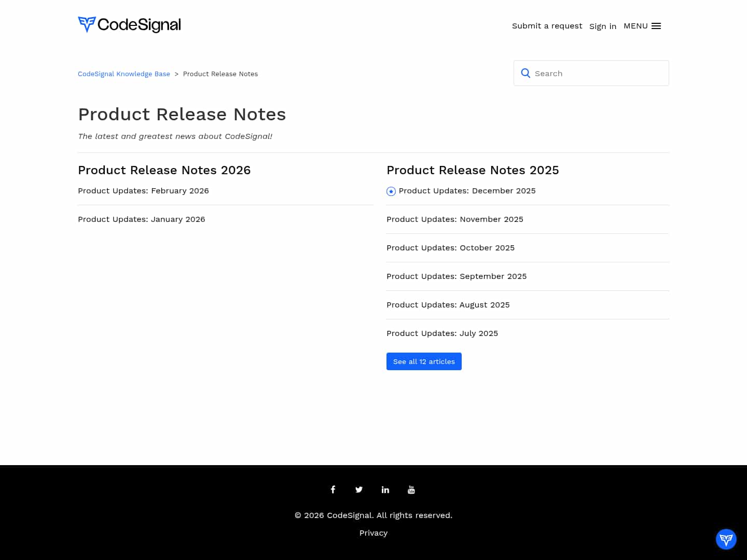
Task: Click See all 12 articles button
Action: [x=424, y=361]
